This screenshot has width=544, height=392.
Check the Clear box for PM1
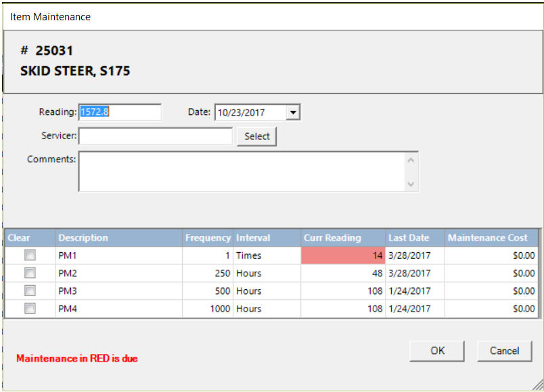pos(30,255)
